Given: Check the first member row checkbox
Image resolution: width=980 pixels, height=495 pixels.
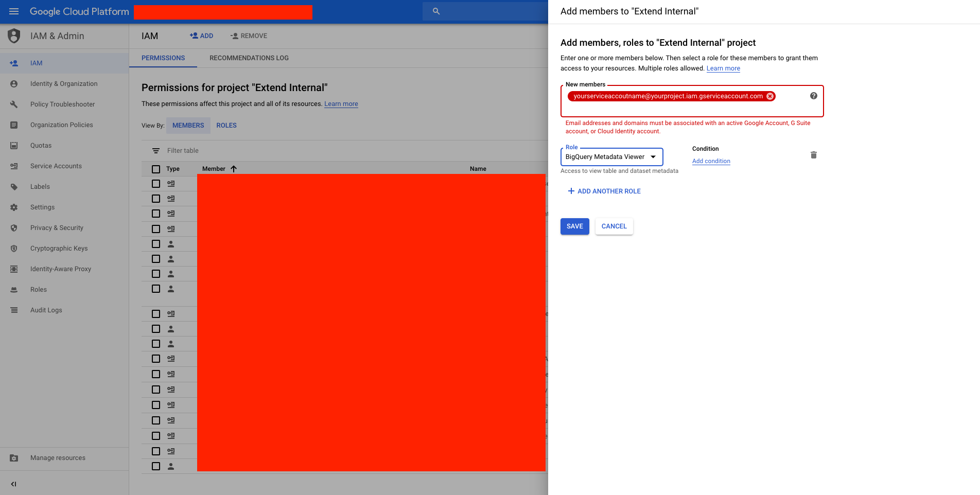Looking at the screenshot, I should click(x=156, y=184).
